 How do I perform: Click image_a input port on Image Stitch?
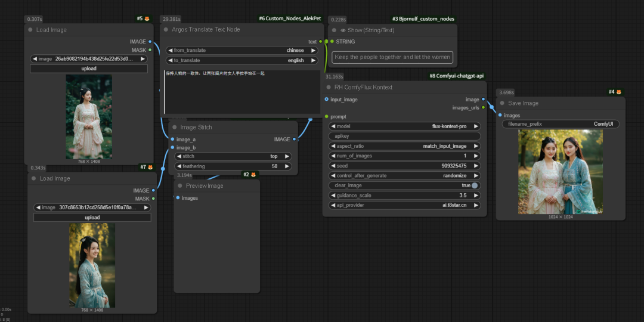172,139
